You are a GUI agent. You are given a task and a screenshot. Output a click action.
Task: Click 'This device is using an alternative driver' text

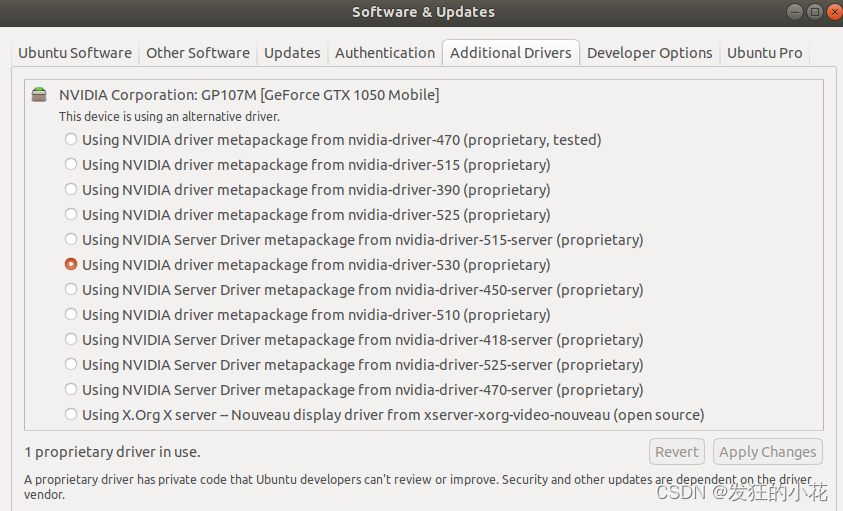169,117
